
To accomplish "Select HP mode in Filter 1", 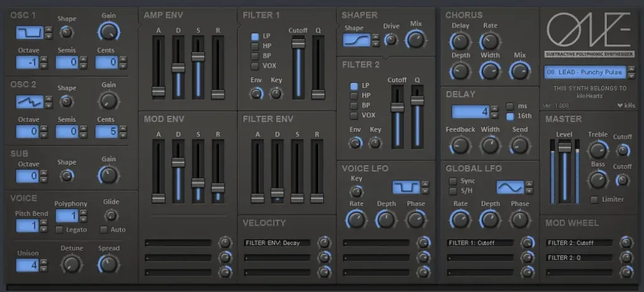I will [x=255, y=46].
